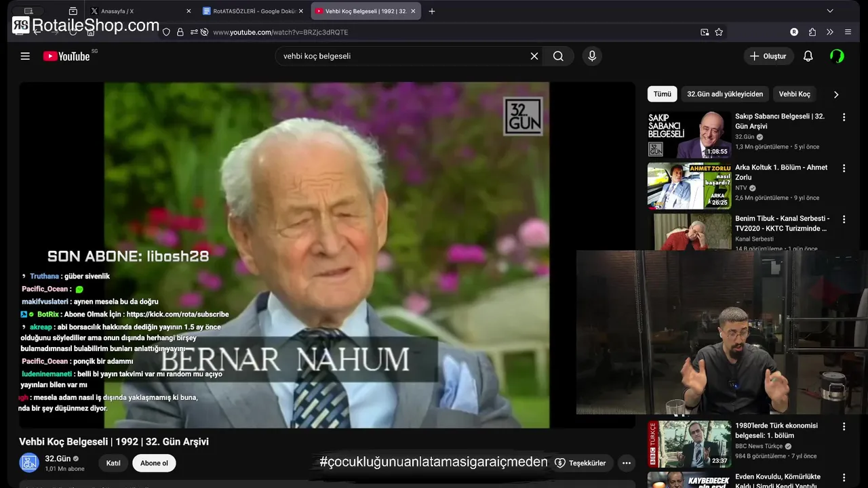Open 1980'lerde Türk ekonomisi video thumbnail

689,444
